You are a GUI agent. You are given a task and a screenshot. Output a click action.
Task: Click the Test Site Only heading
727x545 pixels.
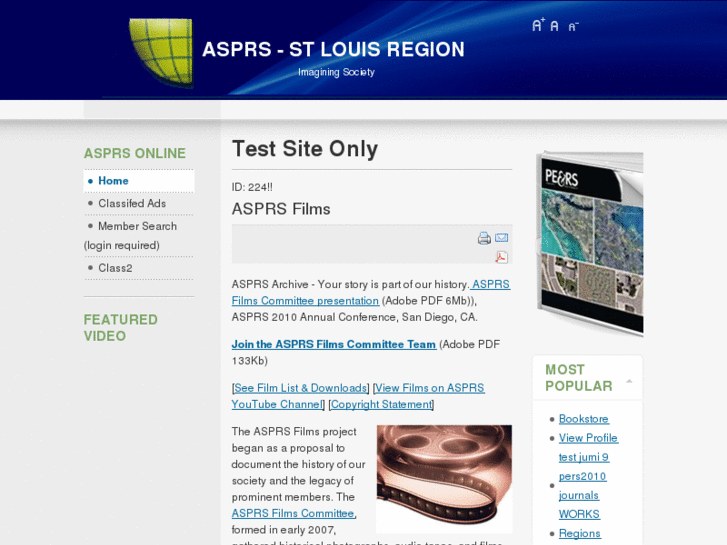coord(305,149)
